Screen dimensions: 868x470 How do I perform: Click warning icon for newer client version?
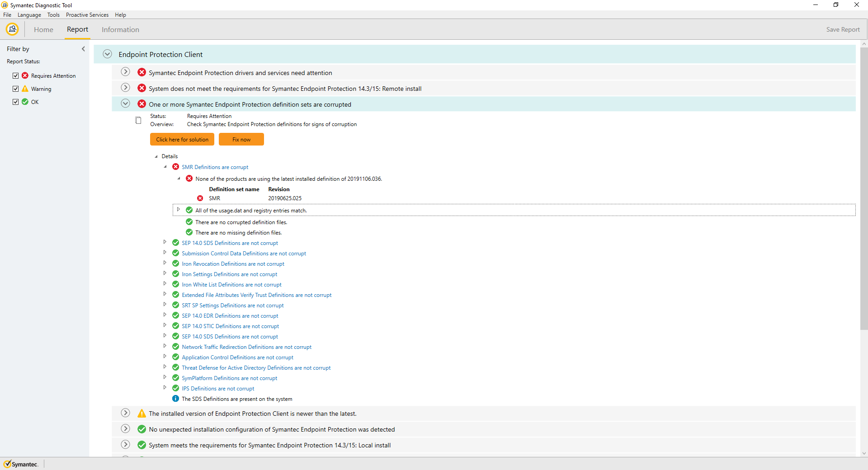tap(142, 413)
